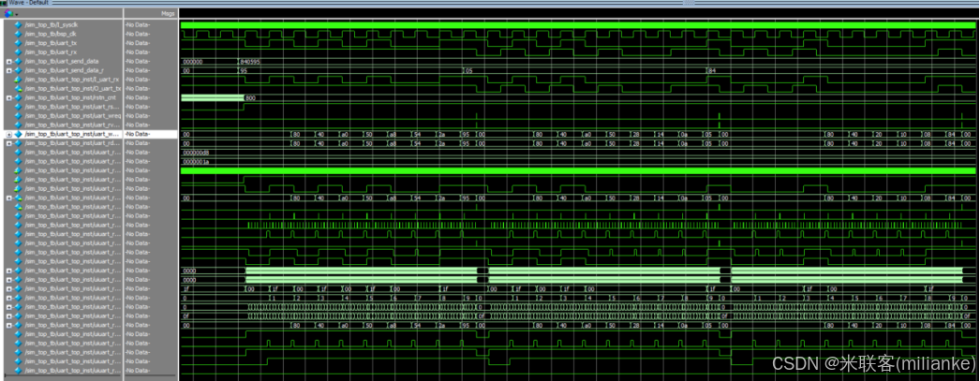
Task: Click the icon of the highlighted uart_w row
Action: (18, 134)
